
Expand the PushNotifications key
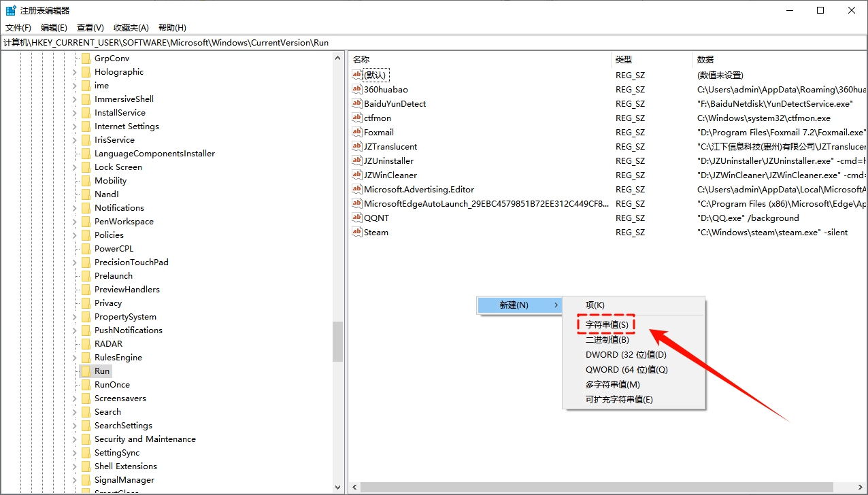(76, 330)
